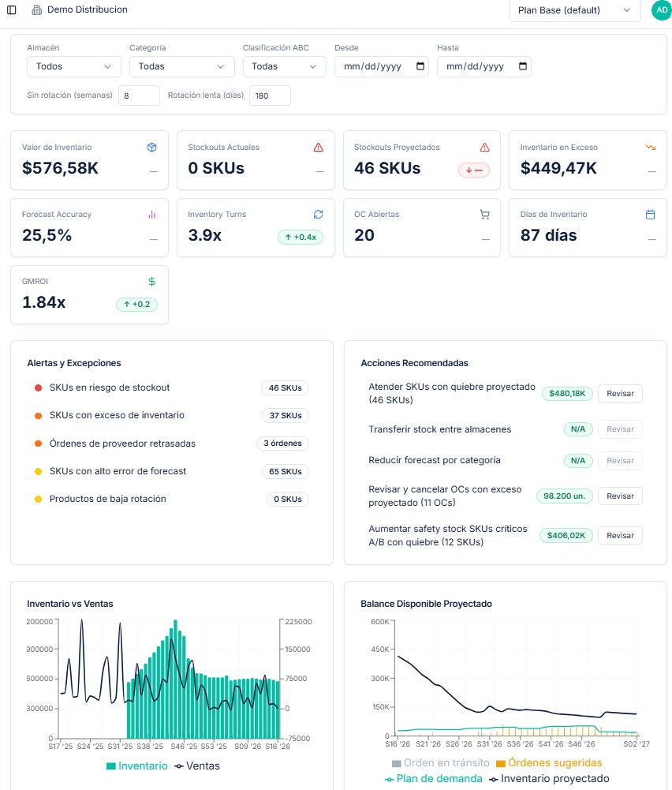Toggle Inventario series in chart legend
The image size is (672, 790).
137,766
